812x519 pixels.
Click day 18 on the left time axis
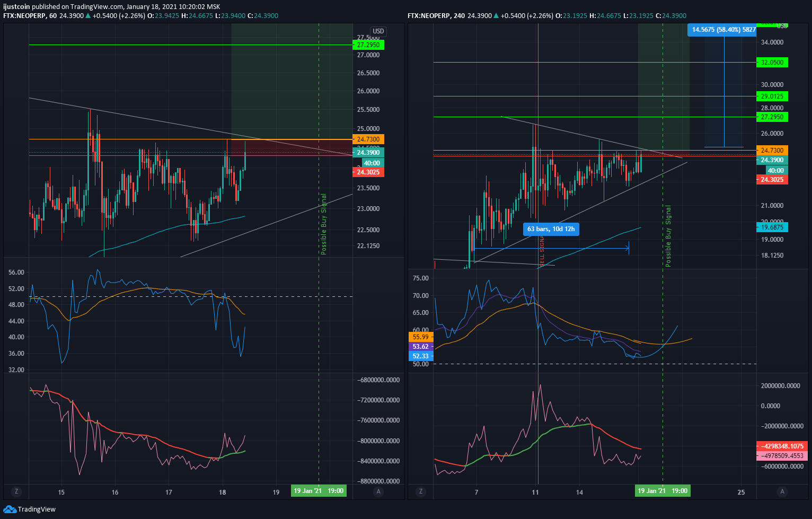(x=223, y=492)
